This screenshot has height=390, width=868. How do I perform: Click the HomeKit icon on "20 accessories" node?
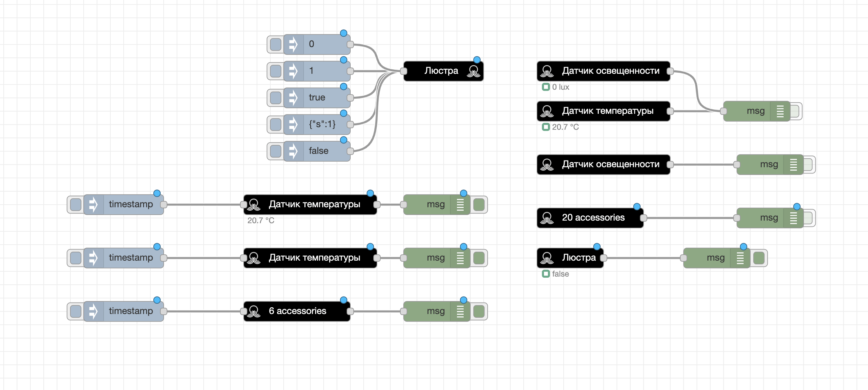(547, 218)
